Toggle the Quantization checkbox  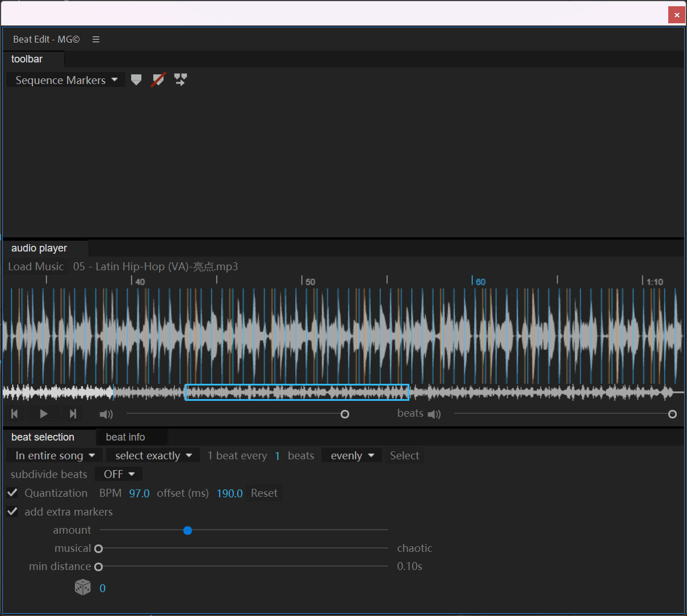12,492
